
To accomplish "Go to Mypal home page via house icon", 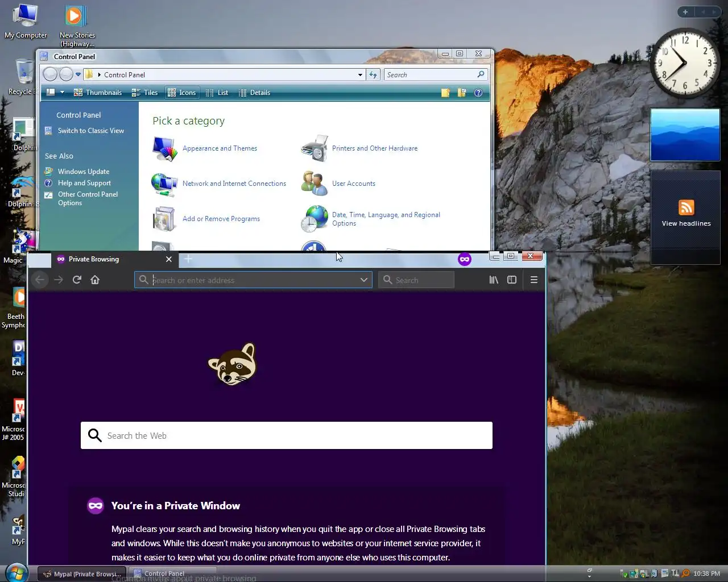I will pyautogui.click(x=95, y=280).
